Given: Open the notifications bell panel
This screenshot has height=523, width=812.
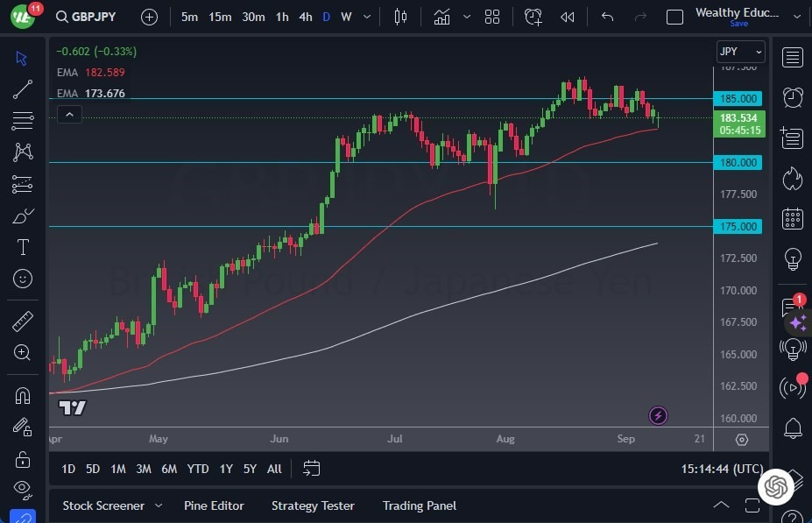Looking at the screenshot, I should coord(791,428).
